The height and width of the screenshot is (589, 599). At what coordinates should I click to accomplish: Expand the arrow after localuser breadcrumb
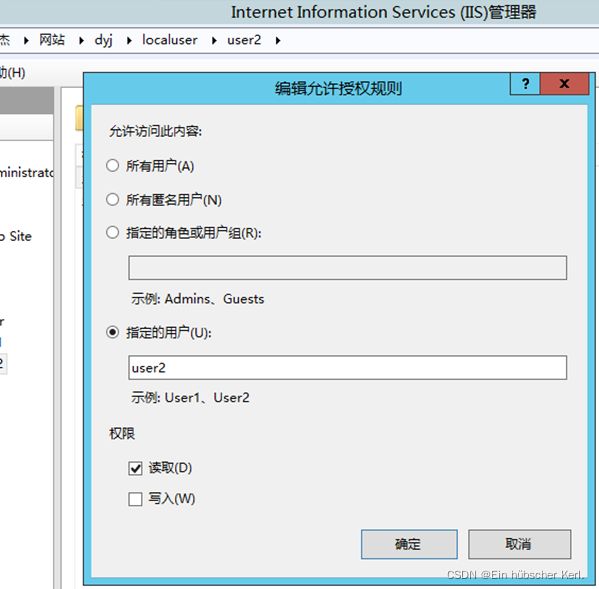tap(214, 40)
